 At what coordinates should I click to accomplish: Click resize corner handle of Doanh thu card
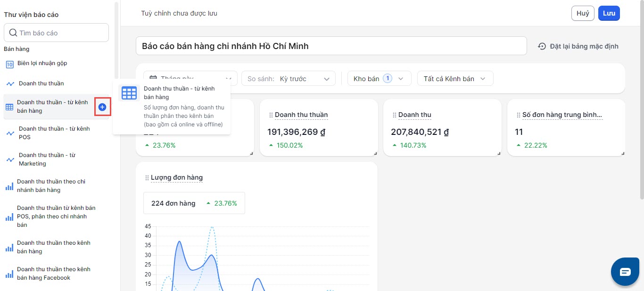pyautogui.click(x=499, y=153)
